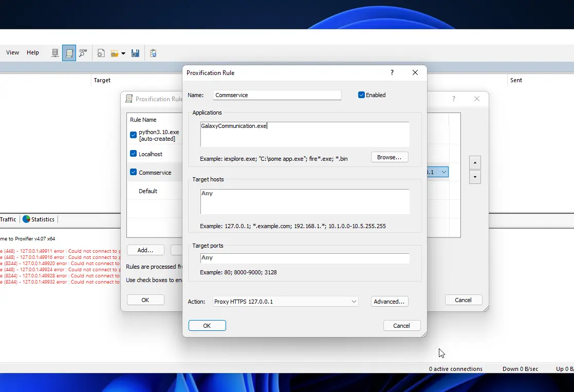Open Proxy Servers settings toolbar icon

point(55,53)
